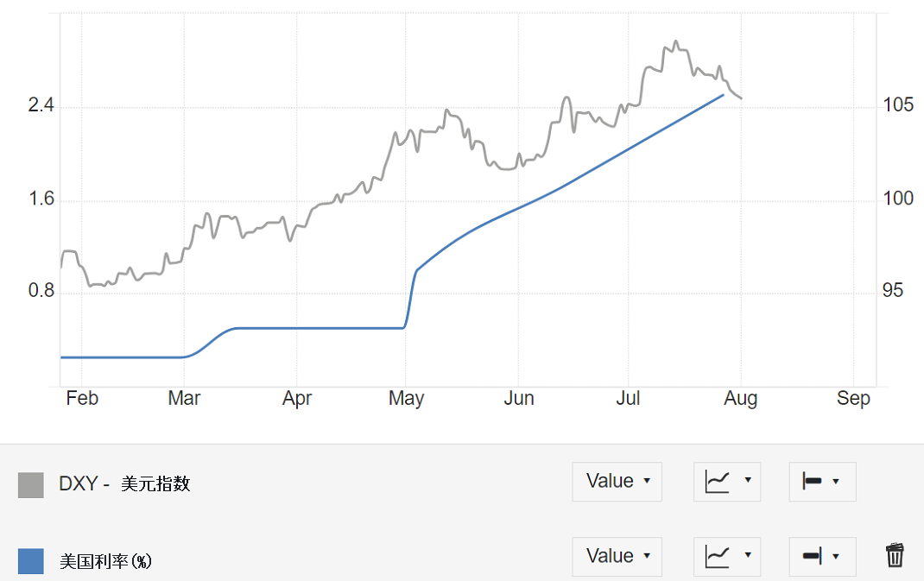Expand axis position arrow for 美国利率
The width and height of the screenshot is (924, 581).
click(x=836, y=557)
